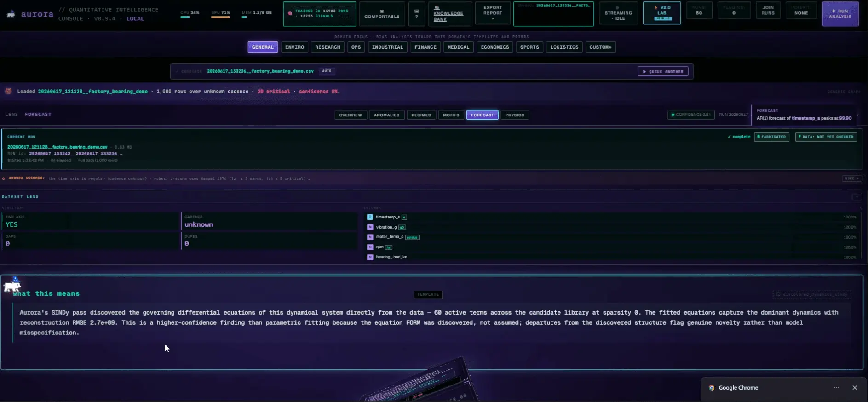Select the Ops domain tab
868x402 pixels.
(356, 47)
